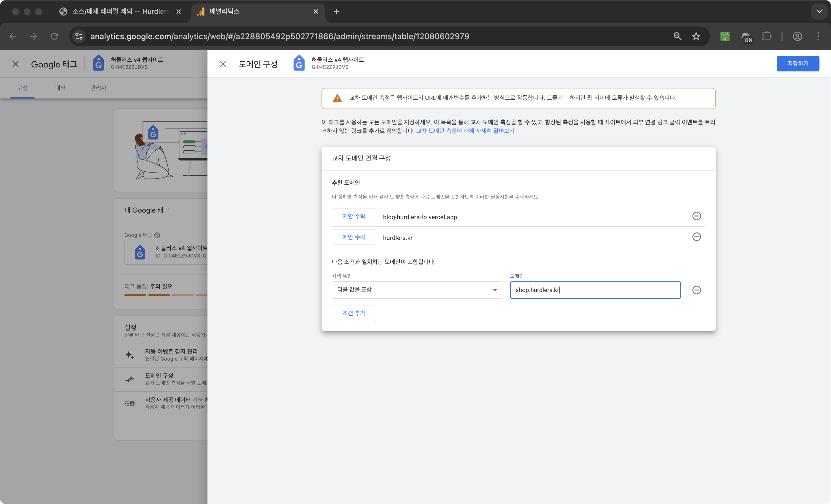The width and height of the screenshot is (831, 504).
Task: Expand the tab search dropdown
Action: (x=819, y=12)
